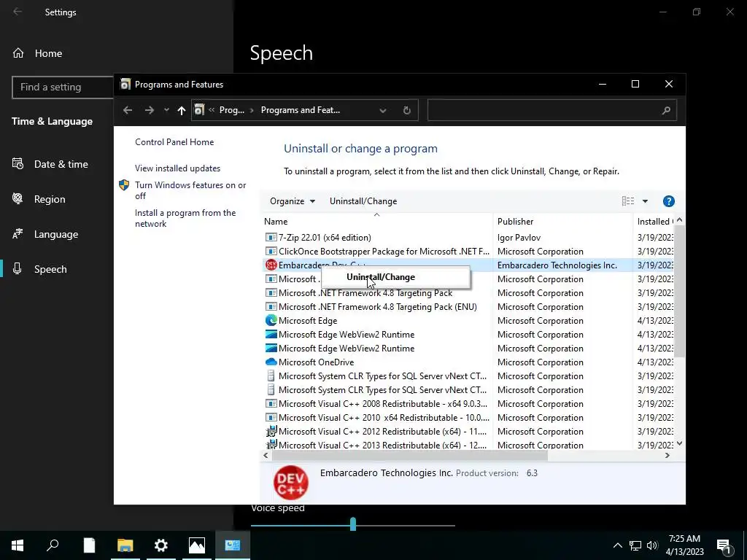The width and height of the screenshot is (747, 560).
Task: Expand the address bar history dropdown
Action: point(382,110)
